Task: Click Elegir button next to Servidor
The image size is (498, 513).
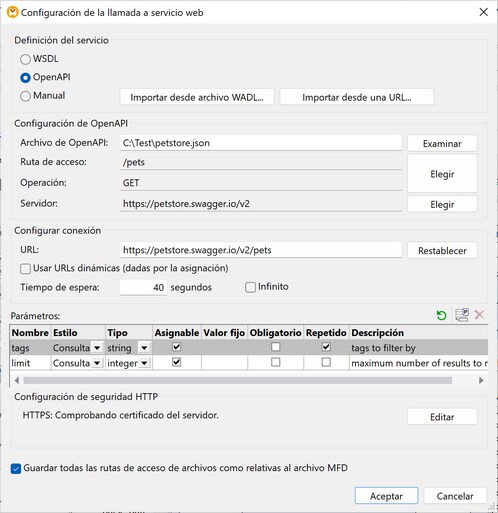Action: pos(442,204)
